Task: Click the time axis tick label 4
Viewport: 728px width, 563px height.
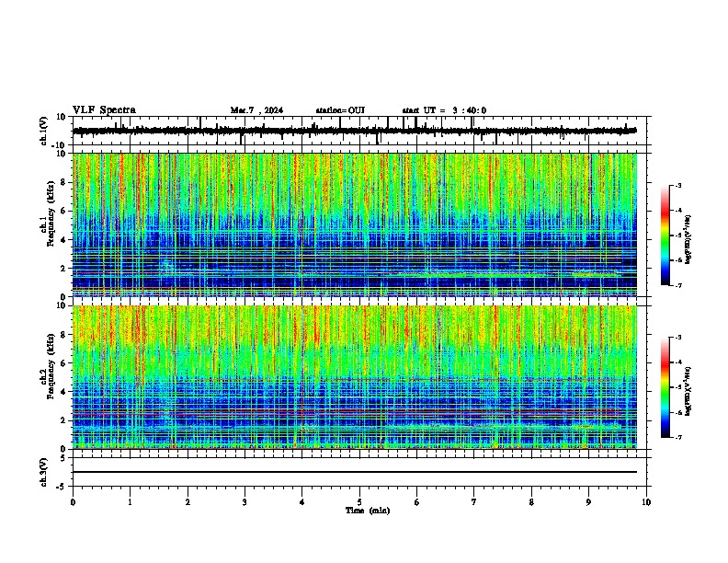Action: pos(302,502)
